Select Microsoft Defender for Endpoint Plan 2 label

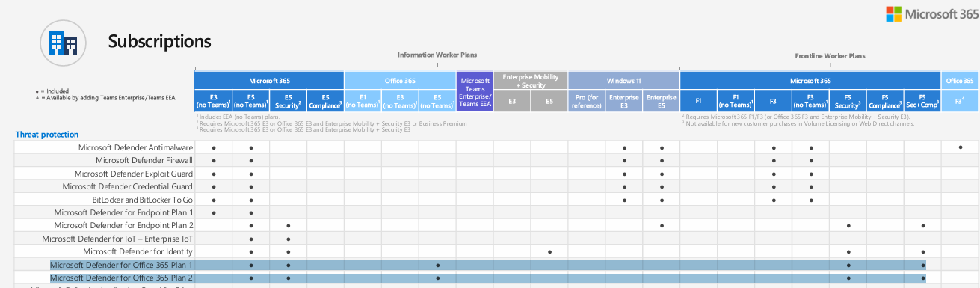coord(123,225)
